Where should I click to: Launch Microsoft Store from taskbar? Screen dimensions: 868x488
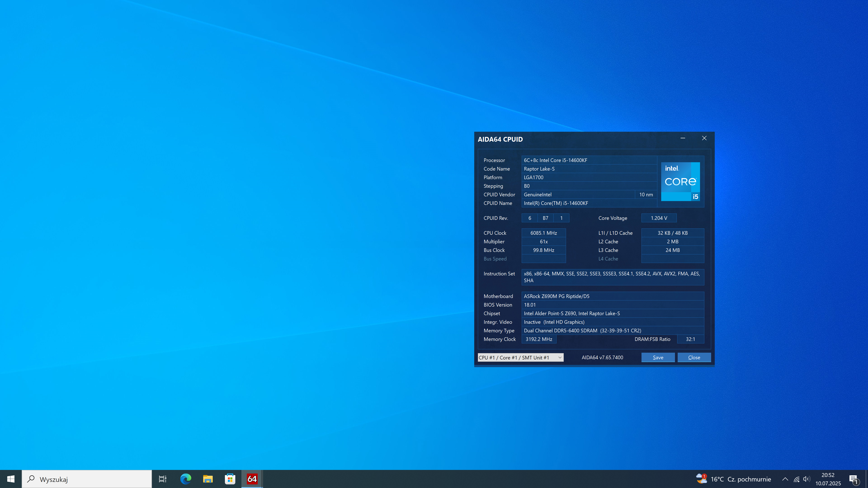[230, 479]
